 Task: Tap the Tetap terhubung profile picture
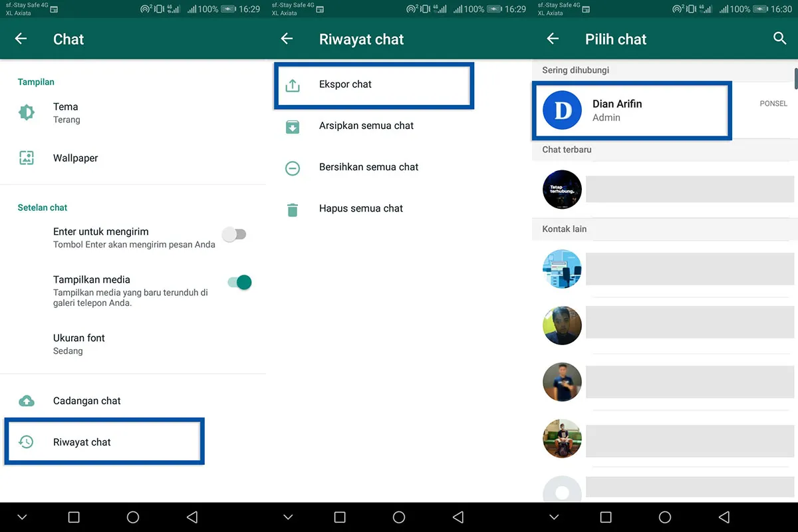[x=562, y=190]
